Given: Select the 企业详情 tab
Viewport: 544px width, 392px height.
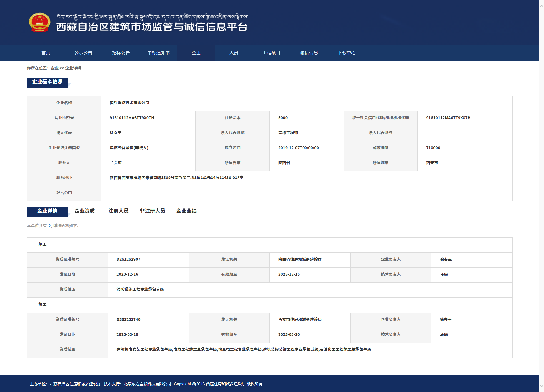Looking at the screenshot, I should click(47, 211).
